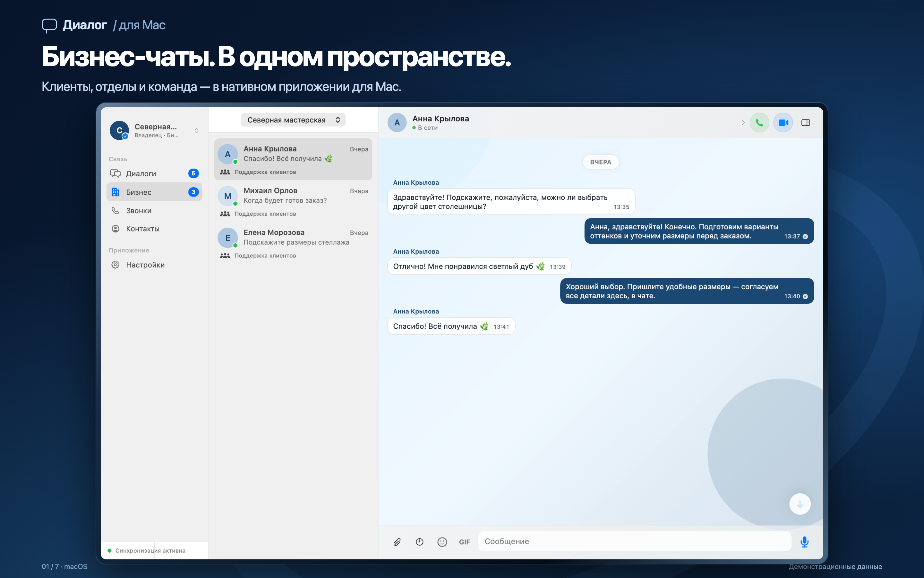Click the В сети status text

[428, 128]
